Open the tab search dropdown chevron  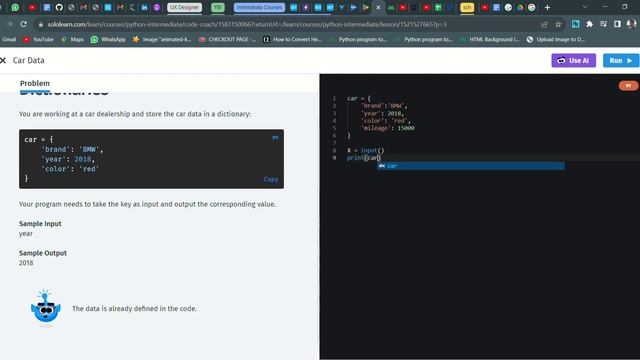585,7
